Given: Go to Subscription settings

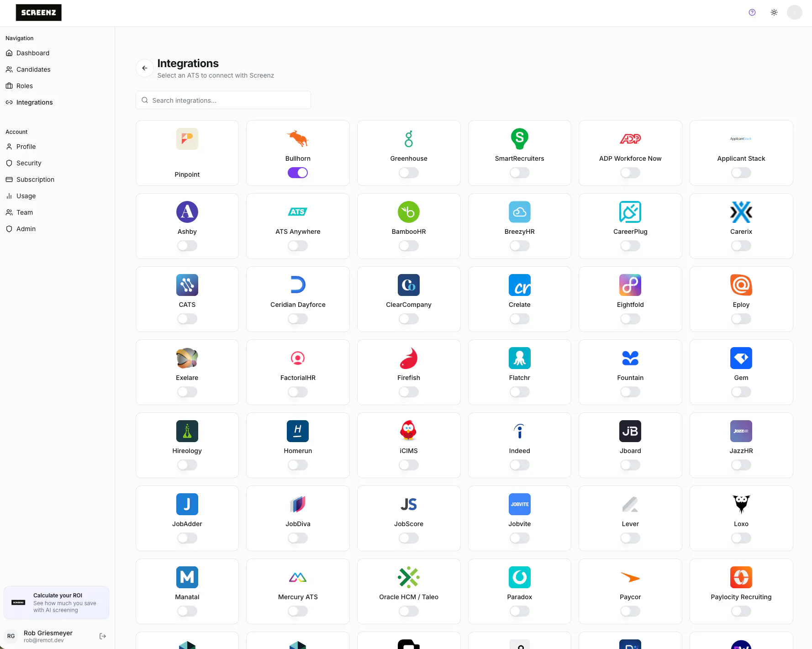Looking at the screenshot, I should point(35,179).
